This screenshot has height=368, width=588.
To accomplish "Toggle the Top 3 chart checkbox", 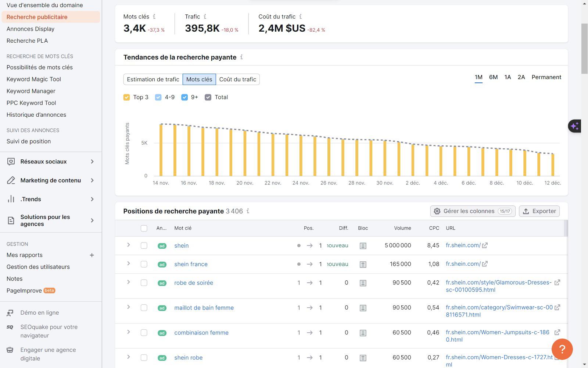I will [126, 97].
